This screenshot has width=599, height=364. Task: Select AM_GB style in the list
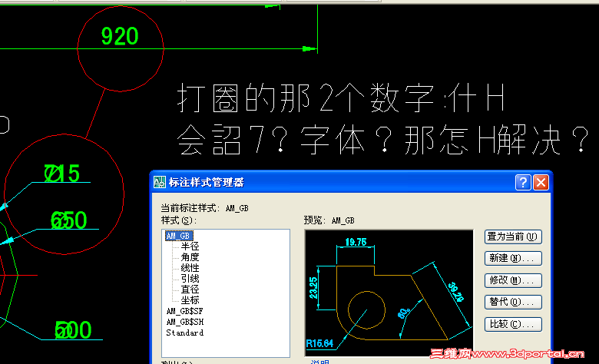[179, 236]
